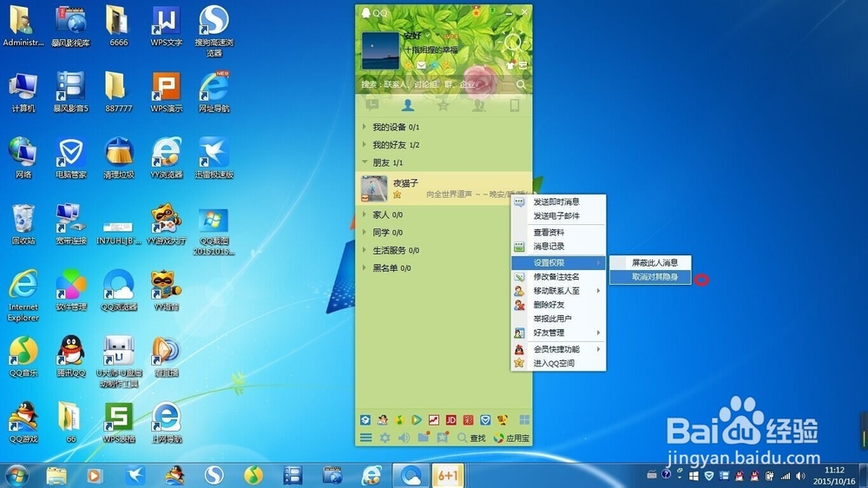This screenshot has width=868, height=488.
Task: Click the 查找 find button
Action: click(x=471, y=438)
